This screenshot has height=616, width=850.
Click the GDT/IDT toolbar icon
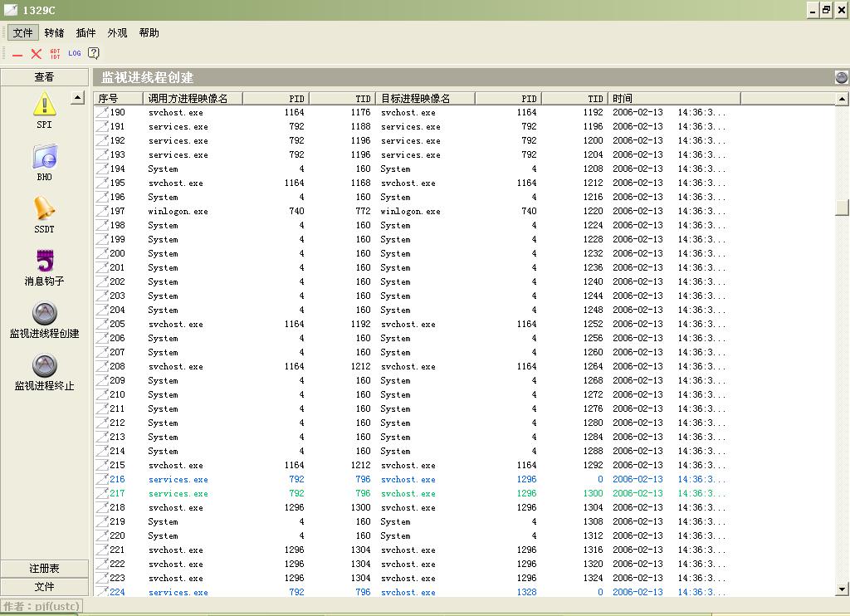coord(56,53)
